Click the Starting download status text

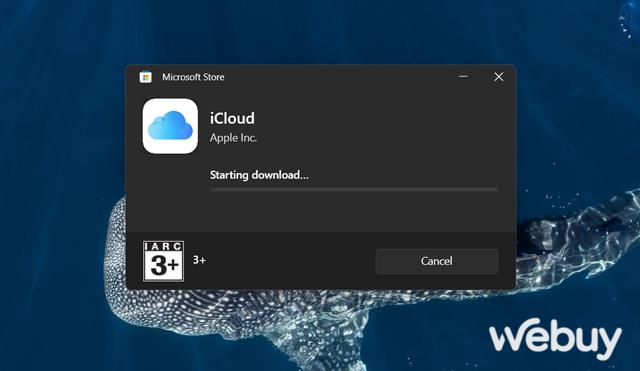tap(259, 175)
